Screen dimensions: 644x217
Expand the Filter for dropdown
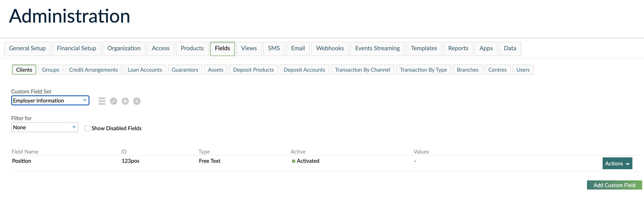tap(44, 127)
